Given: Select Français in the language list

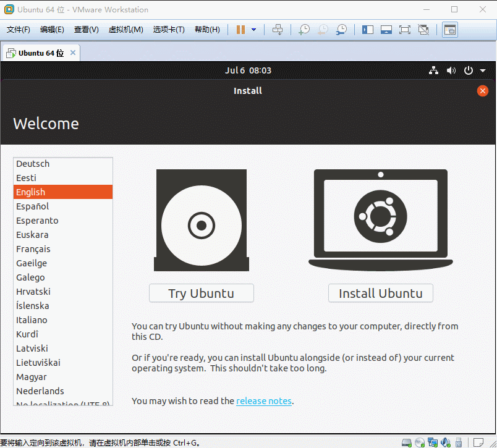Looking at the screenshot, I should pyautogui.click(x=33, y=249).
